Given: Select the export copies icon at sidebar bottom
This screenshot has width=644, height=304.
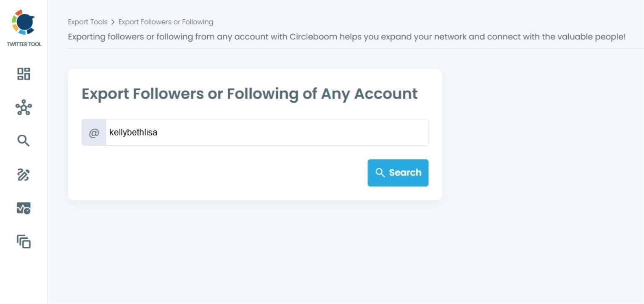Looking at the screenshot, I should [24, 242].
